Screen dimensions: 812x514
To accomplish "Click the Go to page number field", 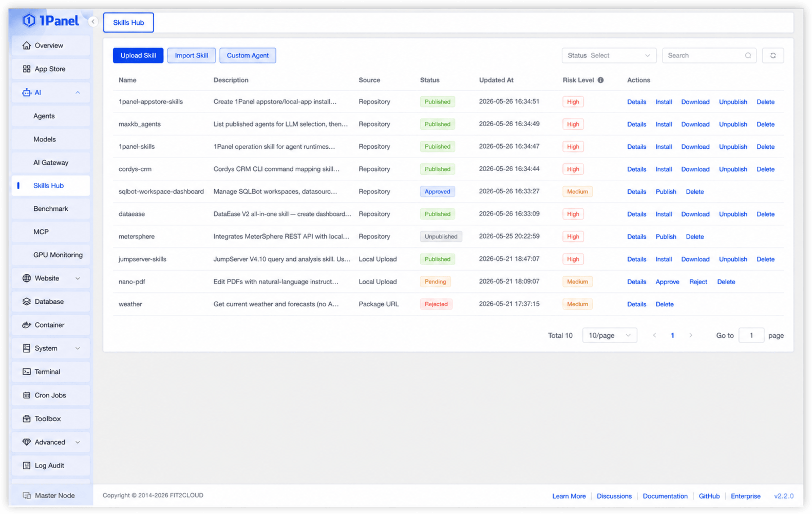I will pyautogui.click(x=751, y=335).
